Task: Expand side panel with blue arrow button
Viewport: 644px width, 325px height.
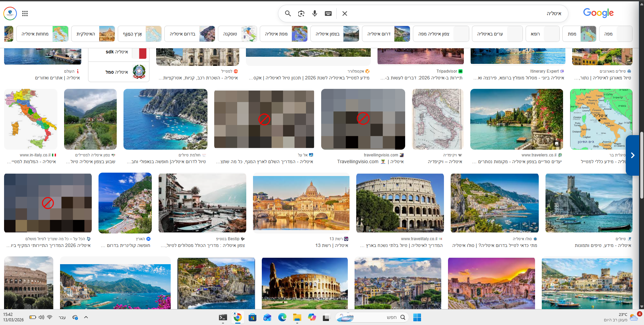Action: (633, 155)
